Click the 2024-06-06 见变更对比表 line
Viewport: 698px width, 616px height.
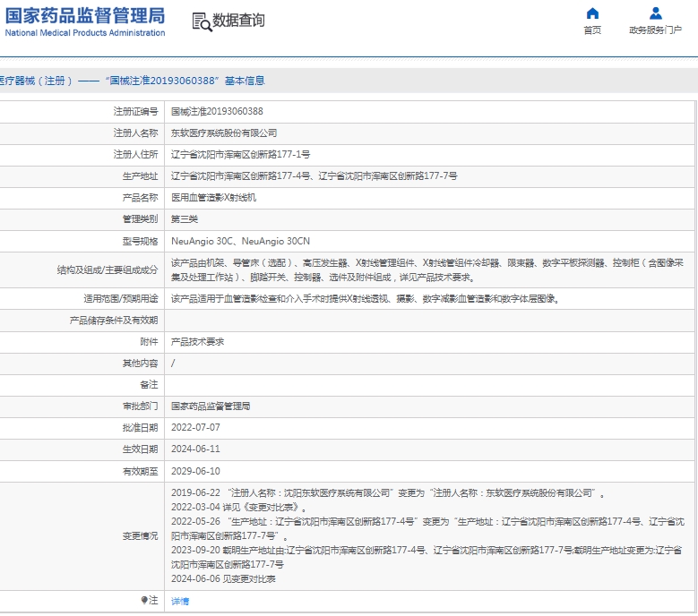click(x=223, y=578)
